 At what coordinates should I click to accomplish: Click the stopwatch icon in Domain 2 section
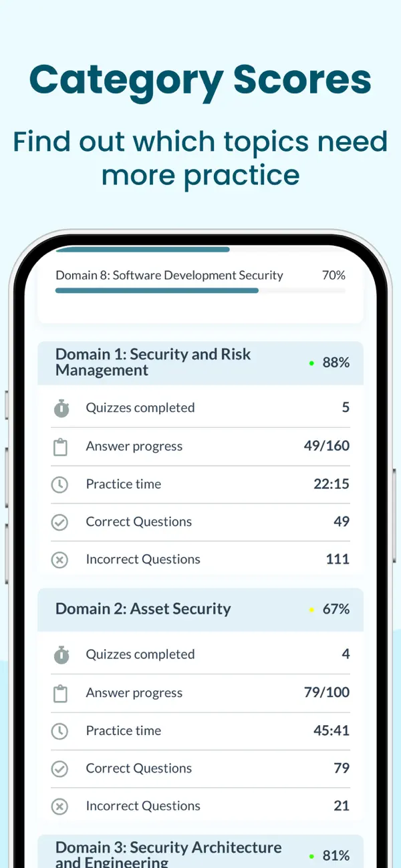click(61, 655)
